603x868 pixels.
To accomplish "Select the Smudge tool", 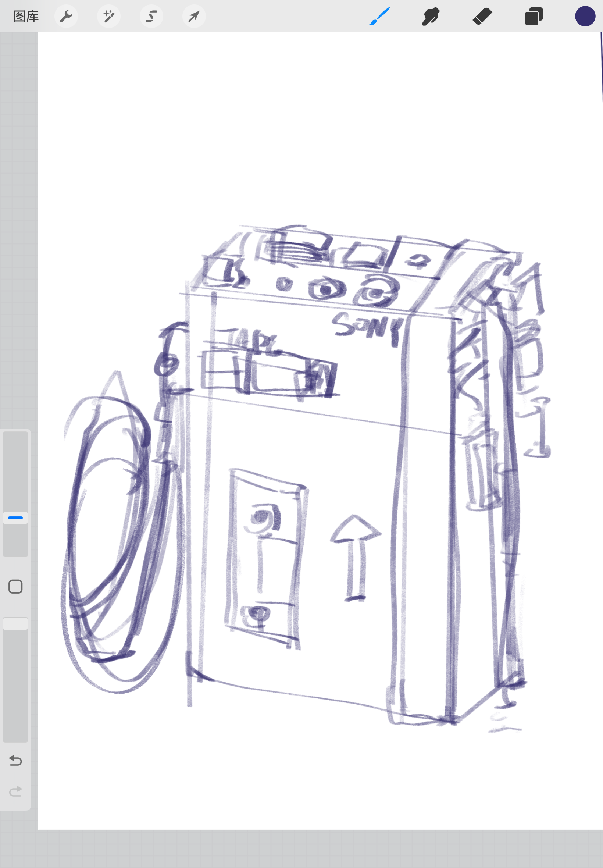I will pos(431,16).
